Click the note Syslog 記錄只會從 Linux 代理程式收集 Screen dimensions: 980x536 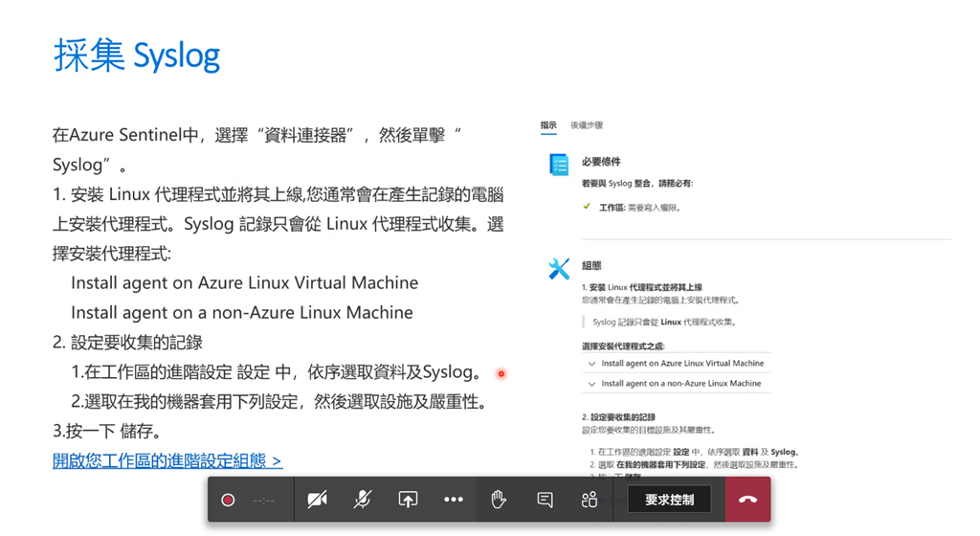point(665,323)
